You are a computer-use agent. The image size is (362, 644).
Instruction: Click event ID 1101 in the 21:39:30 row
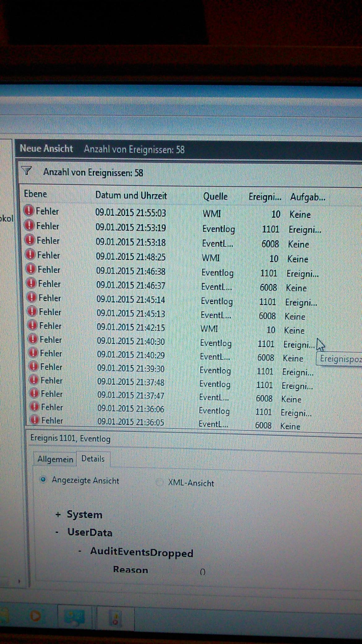pyautogui.click(x=265, y=371)
